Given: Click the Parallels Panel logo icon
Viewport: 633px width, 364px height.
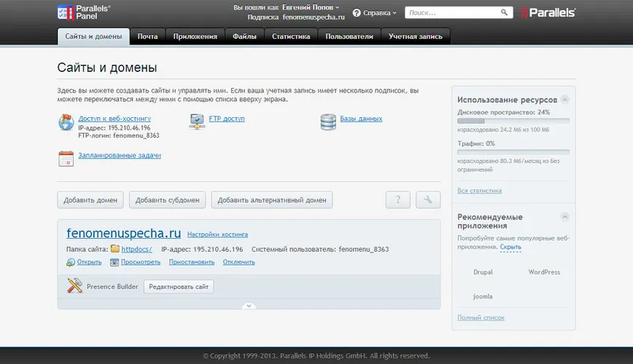Looking at the screenshot, I should pos(66,13).
